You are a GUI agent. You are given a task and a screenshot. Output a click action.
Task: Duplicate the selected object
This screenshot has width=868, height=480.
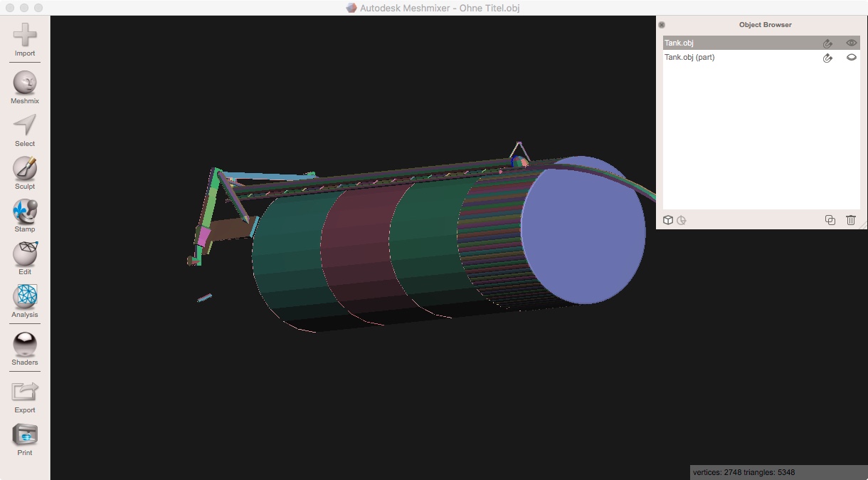pos(830,220)
